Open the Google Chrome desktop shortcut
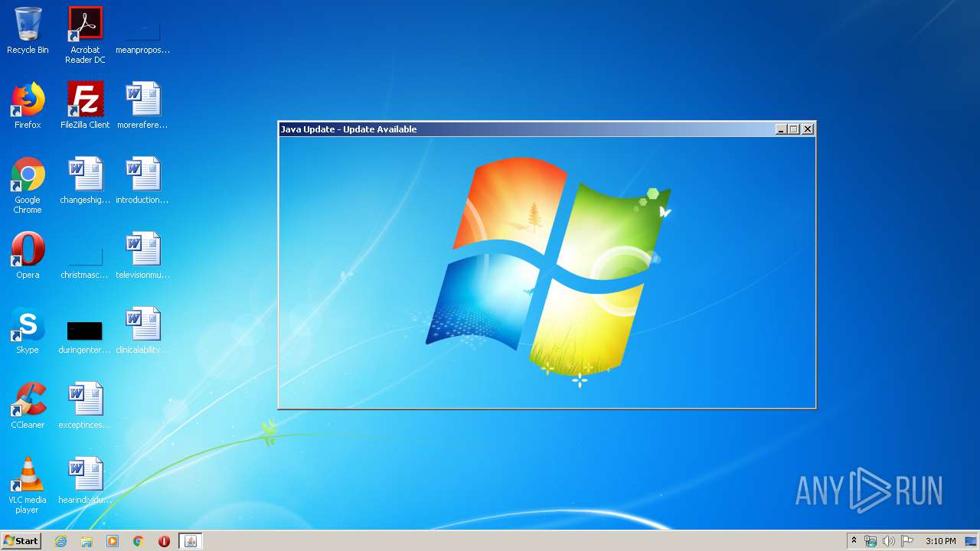Screen dimensions: 980x551 (x=28, y=185)
